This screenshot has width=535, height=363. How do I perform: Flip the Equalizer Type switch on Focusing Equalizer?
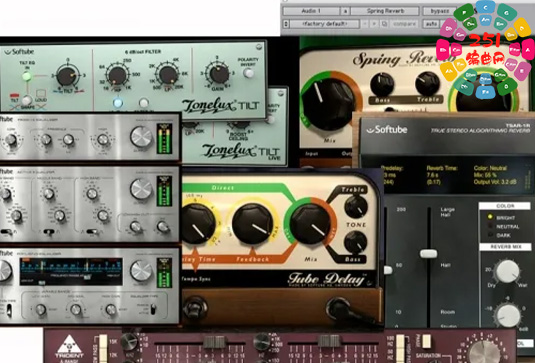[x=153, y=309]
